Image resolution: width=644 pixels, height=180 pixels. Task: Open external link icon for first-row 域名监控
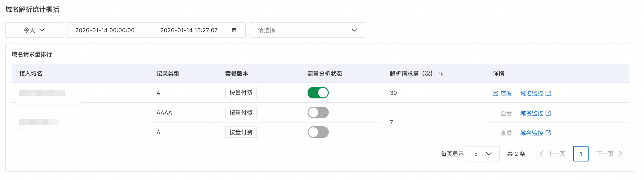[548, 93]
